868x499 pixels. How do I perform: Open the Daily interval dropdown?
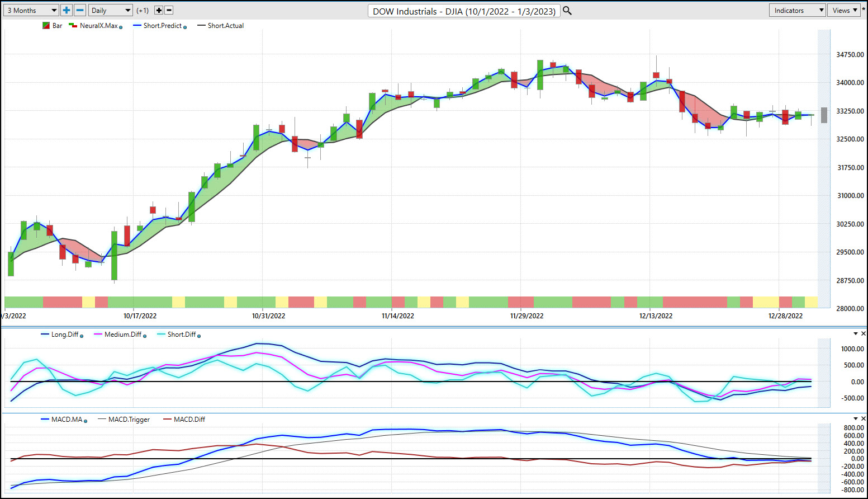pos(111,10)
